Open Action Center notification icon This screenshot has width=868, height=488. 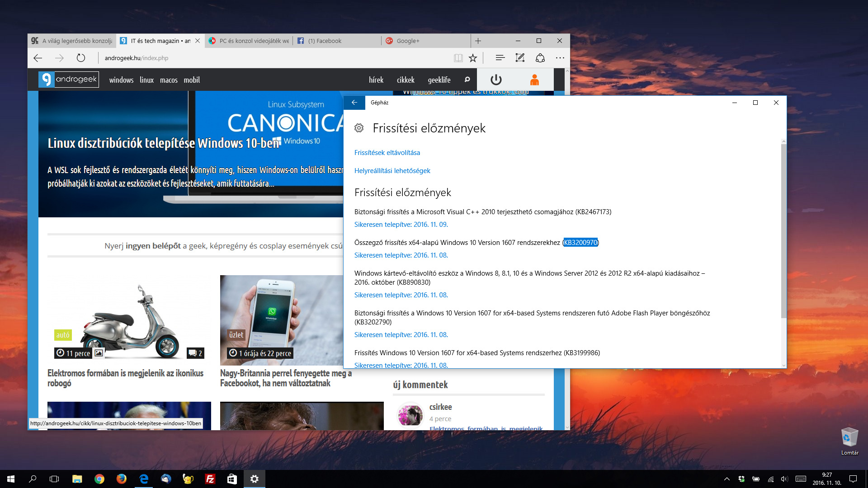(x=853, y=479)
